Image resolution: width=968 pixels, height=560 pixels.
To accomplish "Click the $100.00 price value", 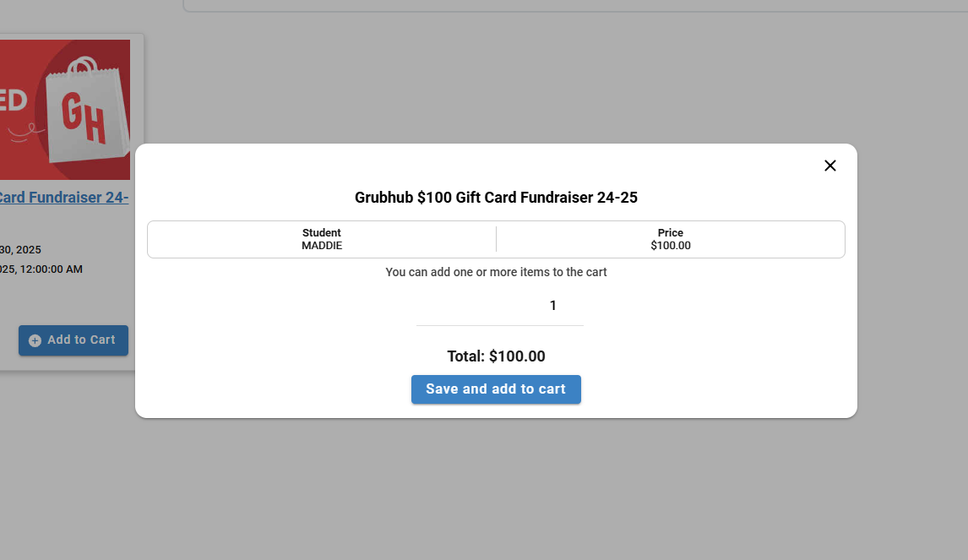I will [671, 246].
